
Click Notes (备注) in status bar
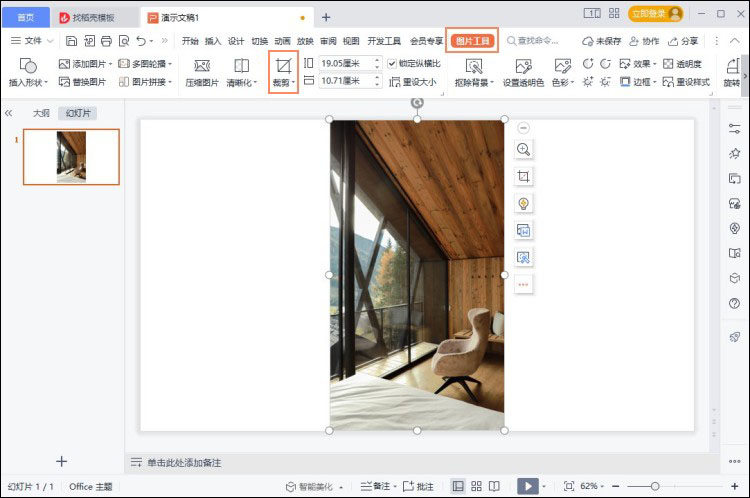click(x=375, y=486)
